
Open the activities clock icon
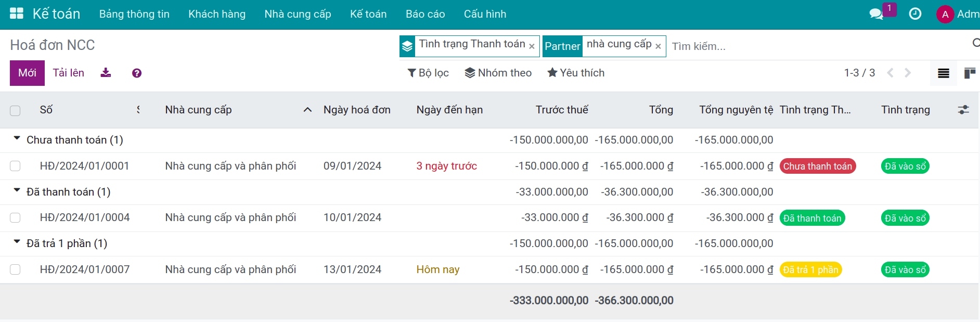tap(915, 14)
